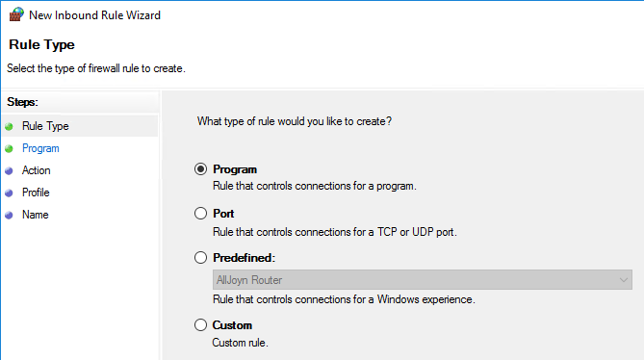Go to the Profile step
Screen dimensions: 644x360
tap(36, 193)
